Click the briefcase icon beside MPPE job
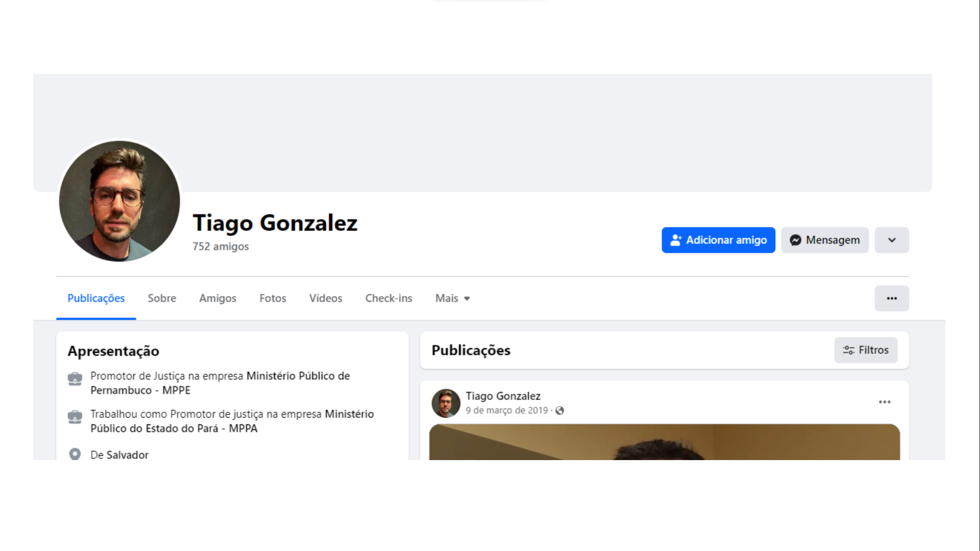 (75, 378)
